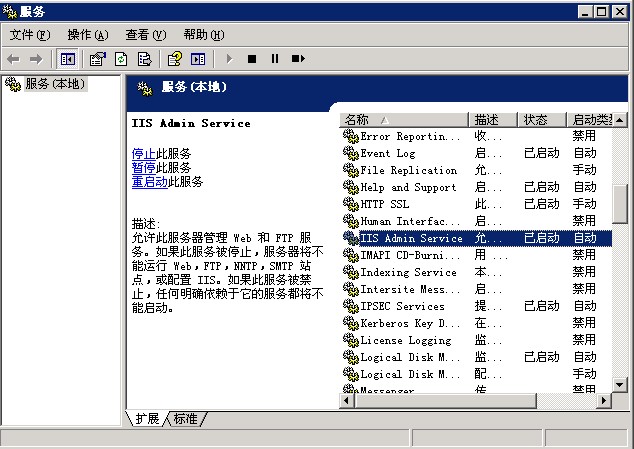
Task: Stop the service with square button
Action: coord(252,59)
